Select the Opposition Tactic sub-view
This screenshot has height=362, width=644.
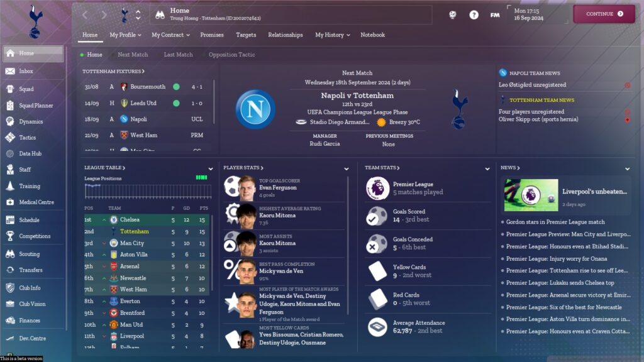(231, 55)
